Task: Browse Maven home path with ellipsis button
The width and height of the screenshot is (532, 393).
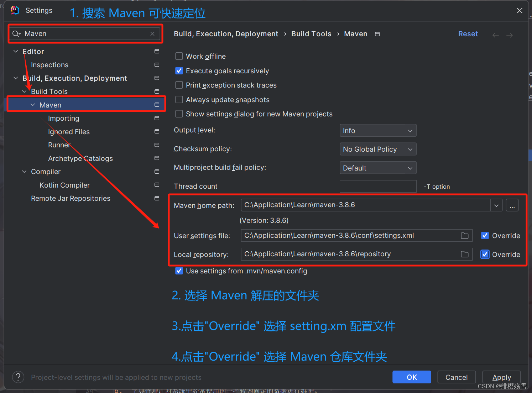Action: point(512,205)
